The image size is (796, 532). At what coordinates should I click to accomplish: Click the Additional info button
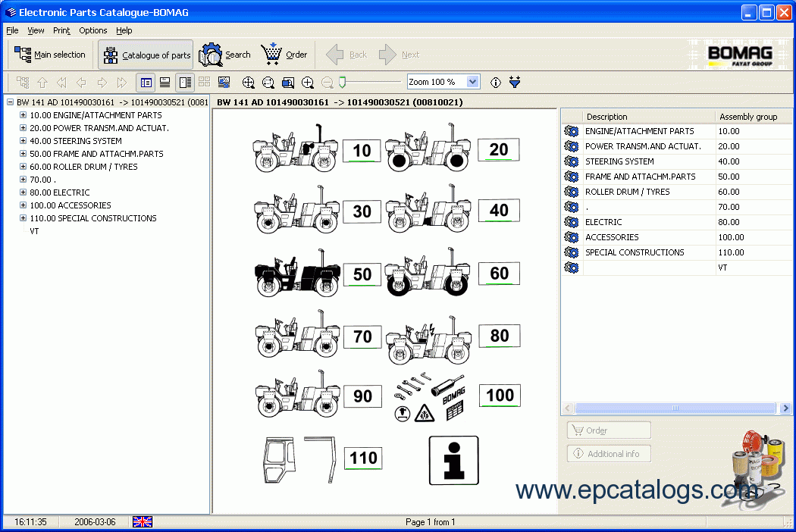(x=609, y=453)
